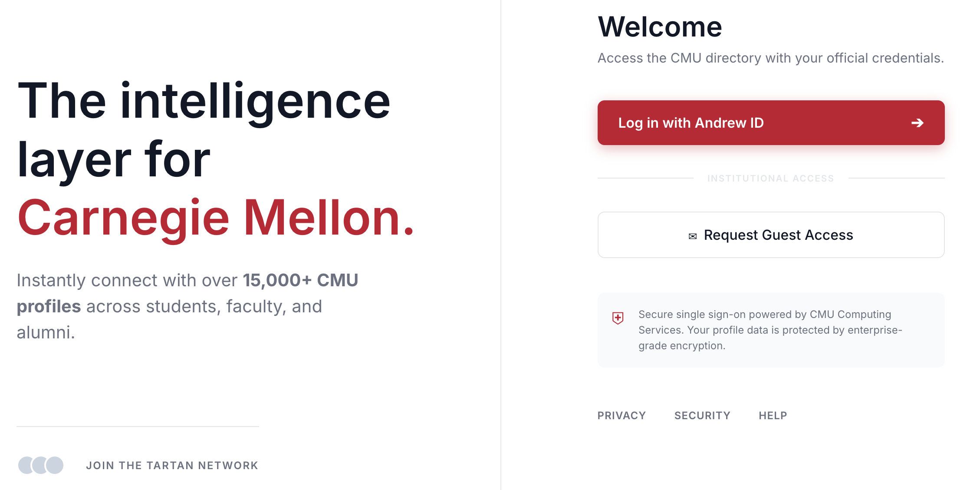The width and height of the screenshot is (980, 490).
Task: Click the bold 15,000+ CMU profiles text
Action: click(301, 280)
